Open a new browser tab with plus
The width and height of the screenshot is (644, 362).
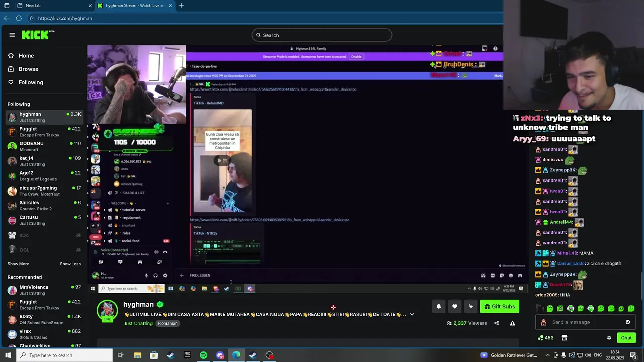181,5
